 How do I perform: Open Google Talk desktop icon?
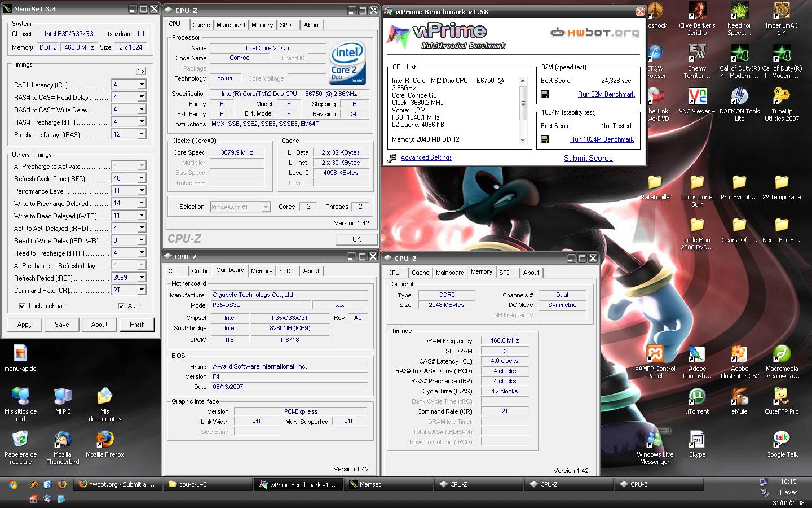(782, 444)
